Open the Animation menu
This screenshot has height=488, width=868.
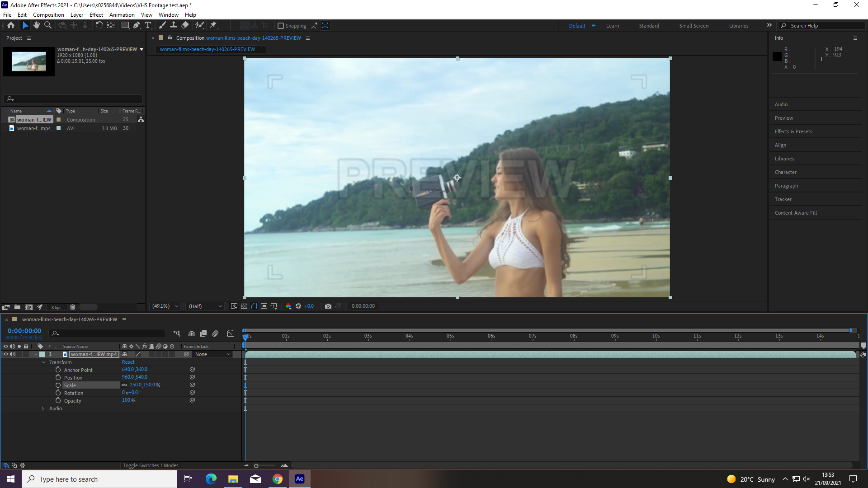122,15
